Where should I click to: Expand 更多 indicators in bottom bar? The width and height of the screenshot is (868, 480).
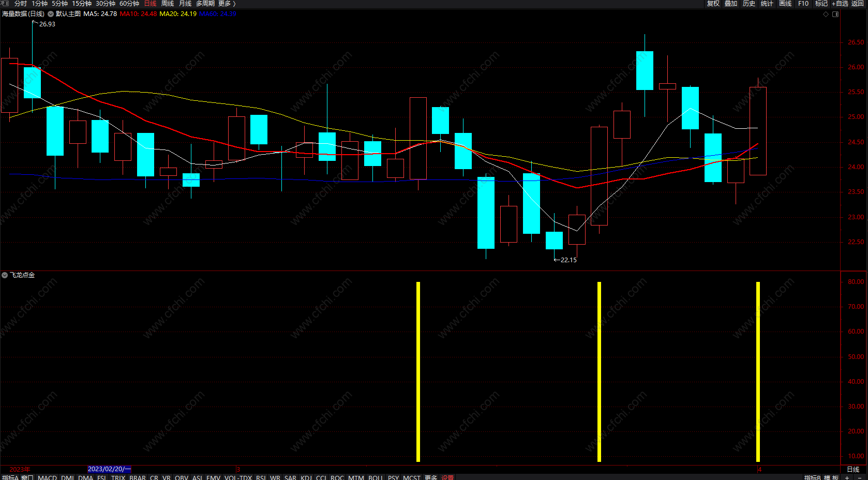pos(431,477)
